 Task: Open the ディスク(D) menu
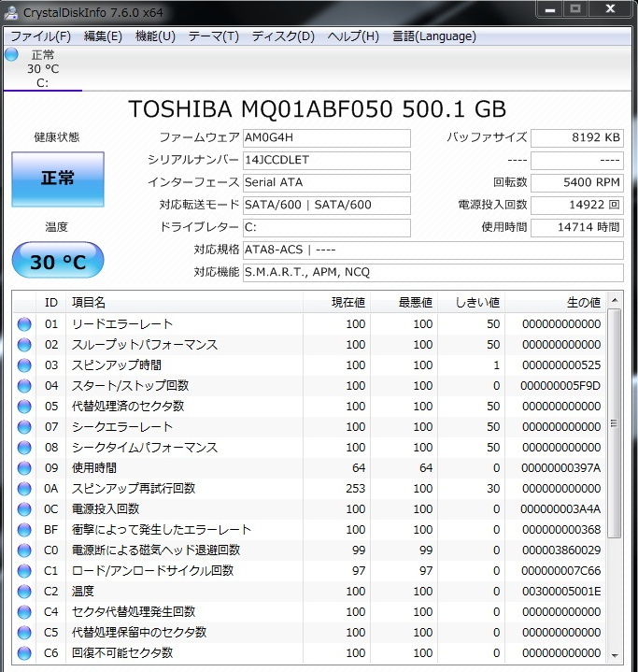coord(283,36)
